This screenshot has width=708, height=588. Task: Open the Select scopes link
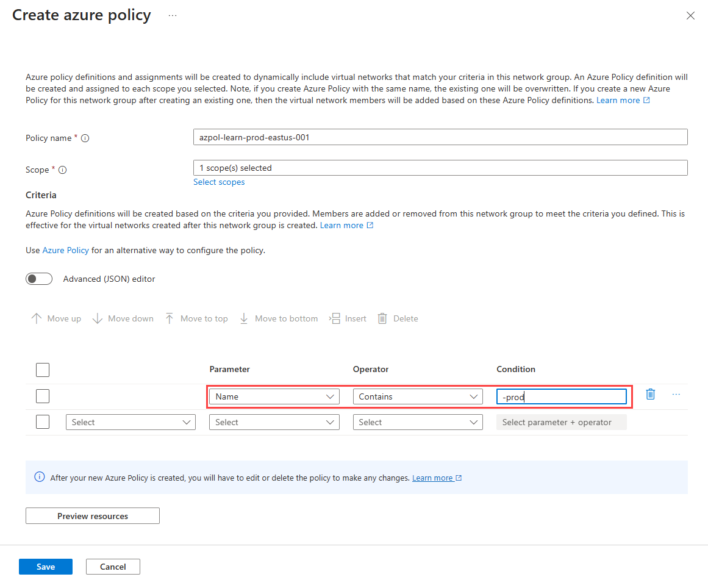219,182
